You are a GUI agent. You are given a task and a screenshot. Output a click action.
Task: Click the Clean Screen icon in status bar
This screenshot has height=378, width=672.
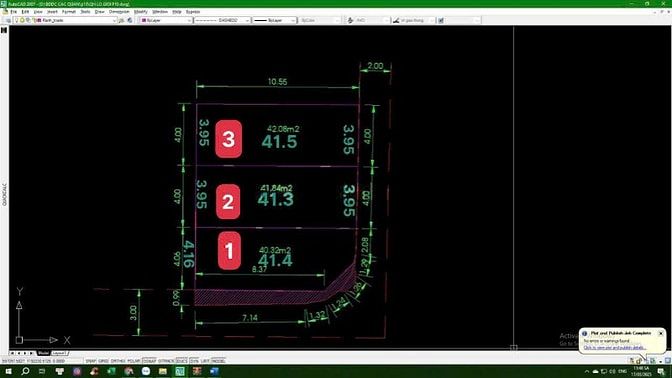[668, 361]
